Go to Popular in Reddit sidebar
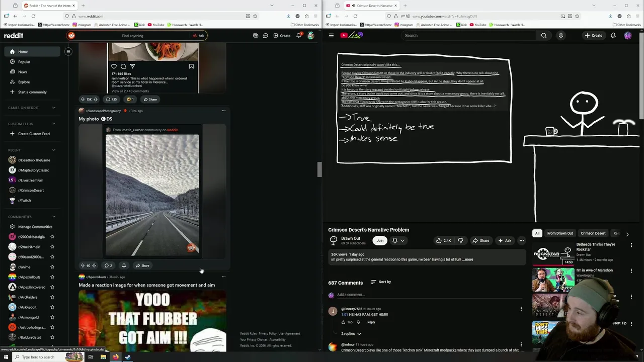 click(24, 62)
